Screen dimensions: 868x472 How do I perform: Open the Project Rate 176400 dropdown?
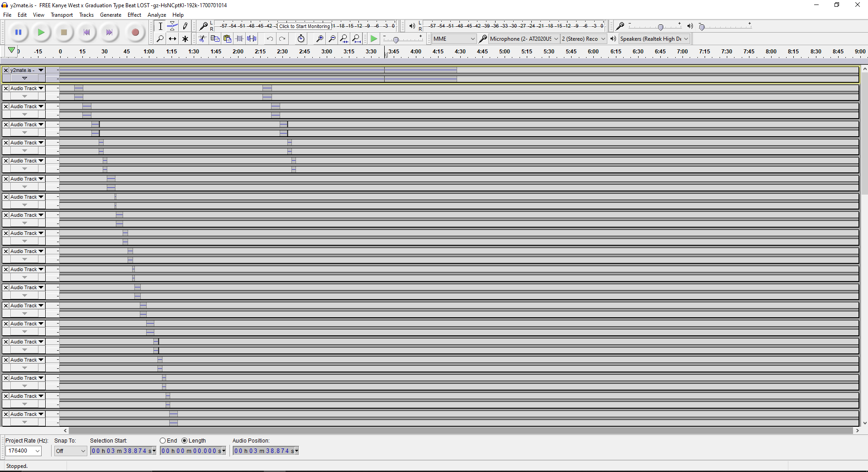(24, 451)
